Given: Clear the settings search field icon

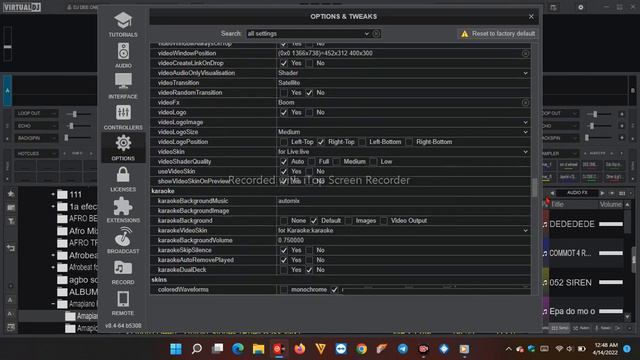Looking at the screenshot, I should tap(376, 33).
